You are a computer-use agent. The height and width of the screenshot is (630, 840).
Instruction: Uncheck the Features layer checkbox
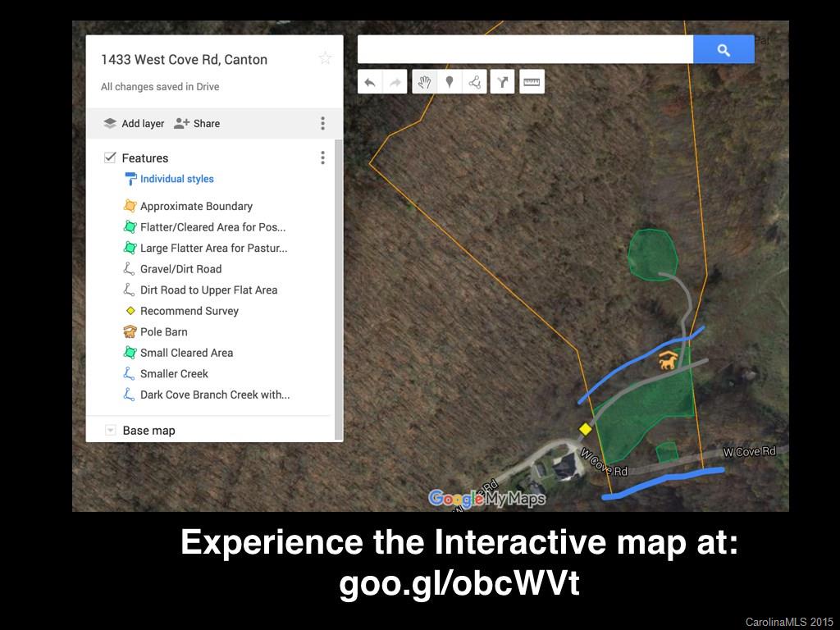[110, 157]
